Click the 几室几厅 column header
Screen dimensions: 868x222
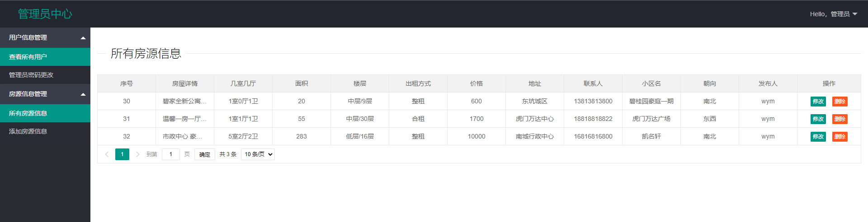click(x=243, y=83)
